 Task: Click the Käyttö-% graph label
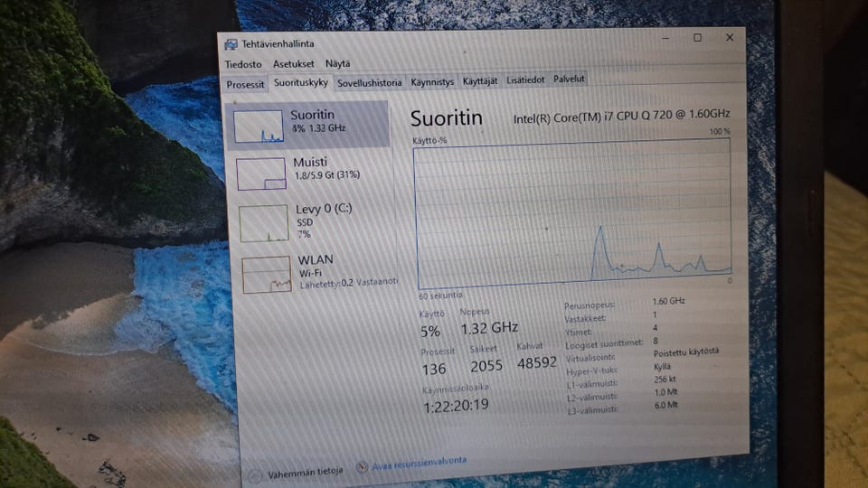[x=429, y=141]
